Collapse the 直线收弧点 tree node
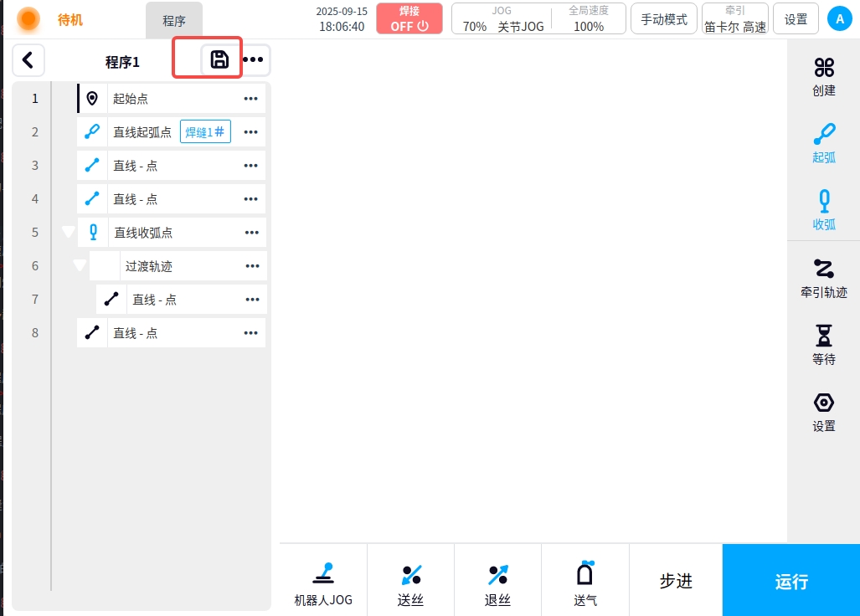860x616 pixels. [69, 233]
